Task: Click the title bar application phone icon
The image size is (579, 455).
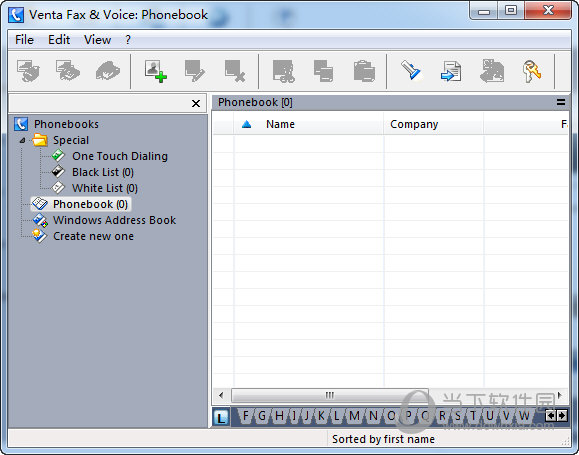Action: coord(16,15)
